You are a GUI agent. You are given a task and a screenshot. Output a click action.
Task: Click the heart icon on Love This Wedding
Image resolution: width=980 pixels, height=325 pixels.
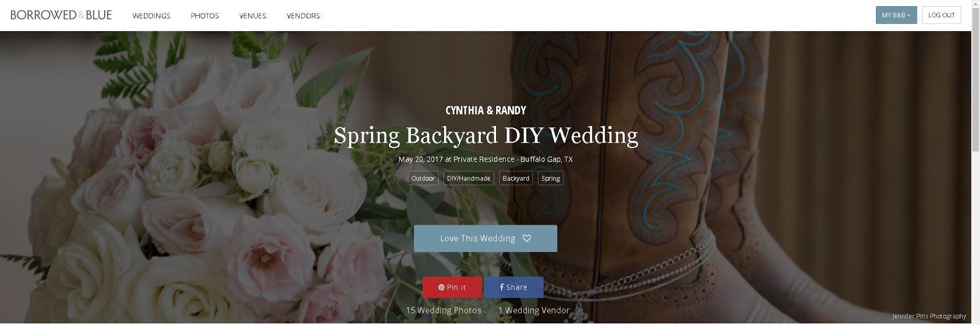[x=527, y=239]
